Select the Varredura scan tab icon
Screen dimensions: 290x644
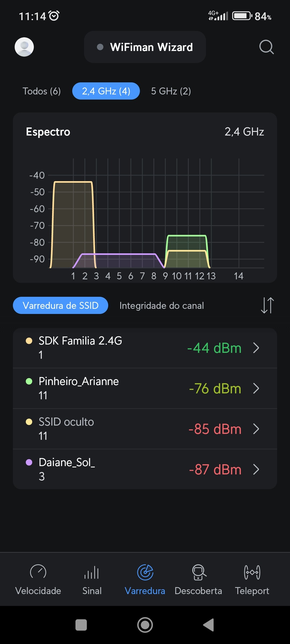145,572
